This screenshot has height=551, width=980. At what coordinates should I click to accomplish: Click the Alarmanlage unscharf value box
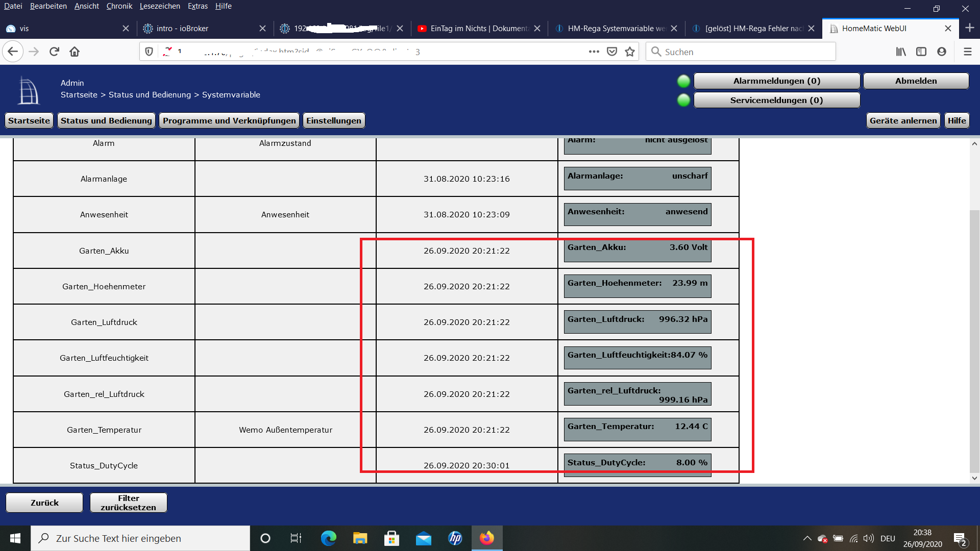click(638, 179)
